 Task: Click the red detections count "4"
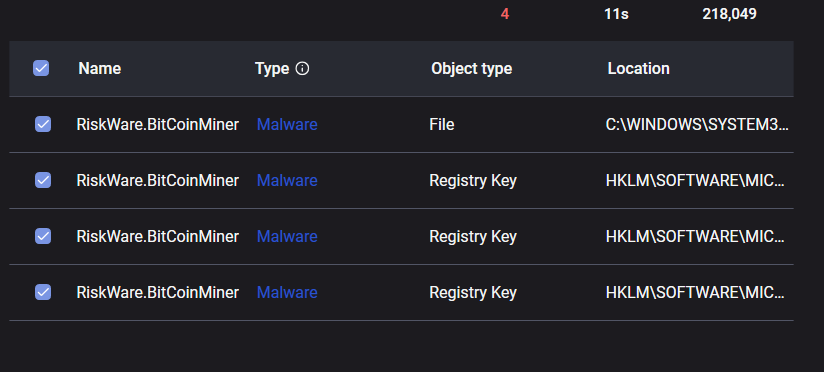point(505,14)
